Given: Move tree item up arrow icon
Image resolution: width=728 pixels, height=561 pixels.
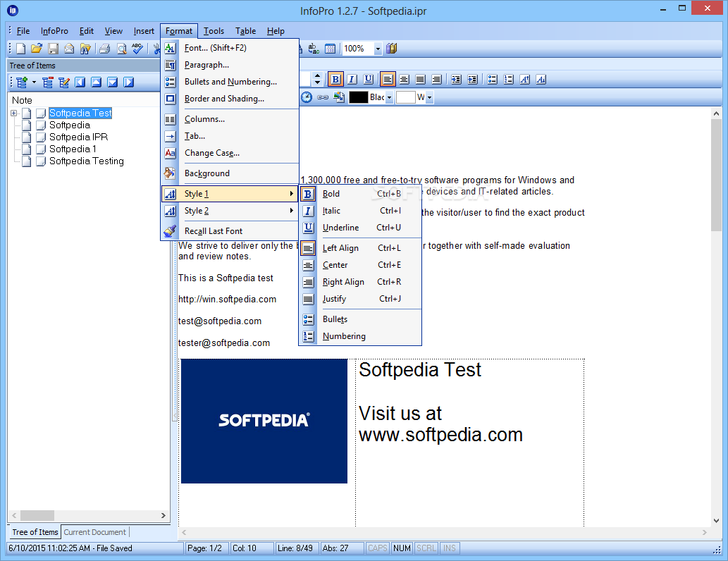Looking at the screenshot, I should click(x=96, y=82).
